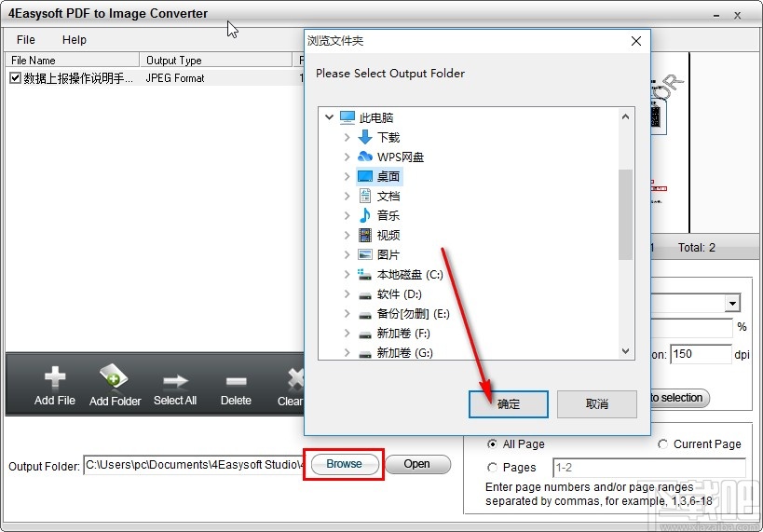The width and height of the screenshot is (763, 532).
Task: Open the dropdown arrow above the dpi field
Action: tap(732, 304)
